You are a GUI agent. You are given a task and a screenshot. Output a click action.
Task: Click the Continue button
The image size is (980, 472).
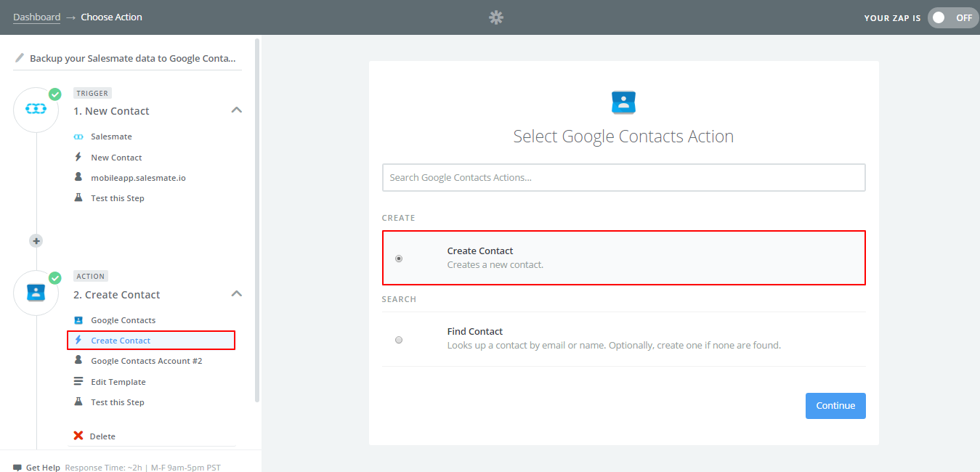coord(835,406)
